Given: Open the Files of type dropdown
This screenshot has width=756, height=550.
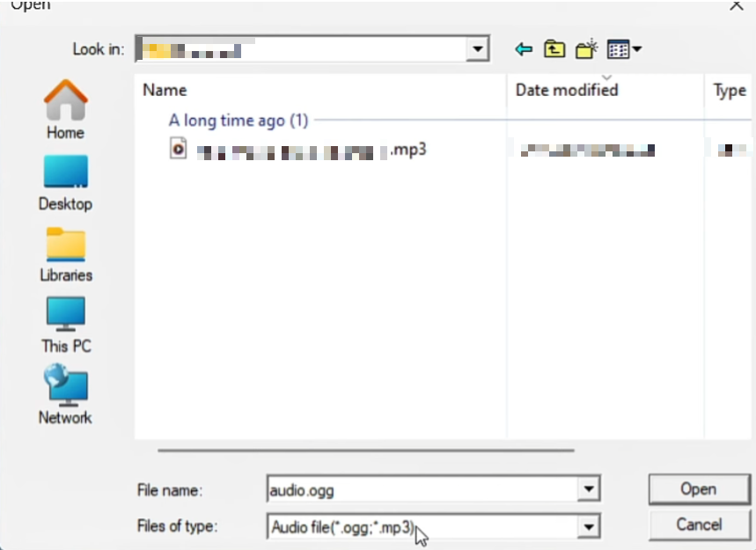Looking at the screenshot, I should [589, 526].
